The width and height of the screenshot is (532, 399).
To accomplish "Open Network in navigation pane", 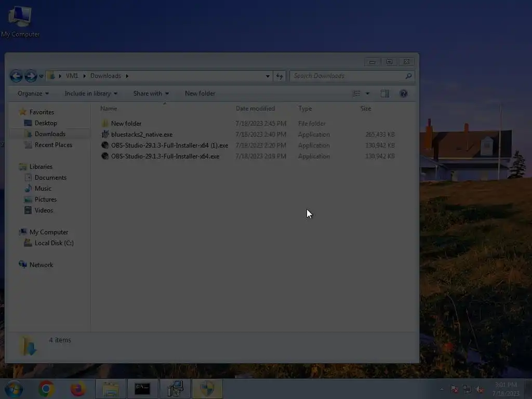I will pyautogui.click(x=41, y=264).
